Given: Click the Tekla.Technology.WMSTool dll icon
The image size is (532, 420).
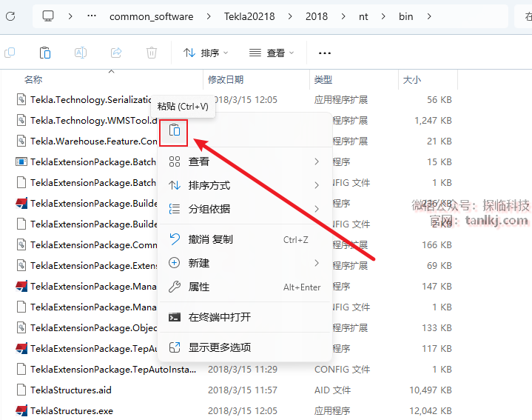Looking at the screenshot, I should point(21,120).
